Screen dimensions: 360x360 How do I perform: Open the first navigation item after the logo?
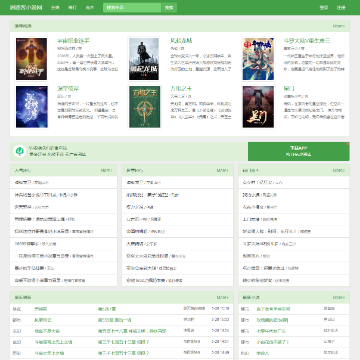(55, 7)
